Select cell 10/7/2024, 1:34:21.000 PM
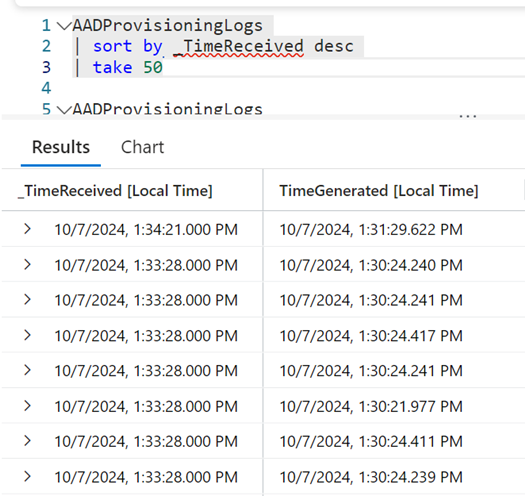This screenshot has width=525, height=496. (x=146, y=229)
